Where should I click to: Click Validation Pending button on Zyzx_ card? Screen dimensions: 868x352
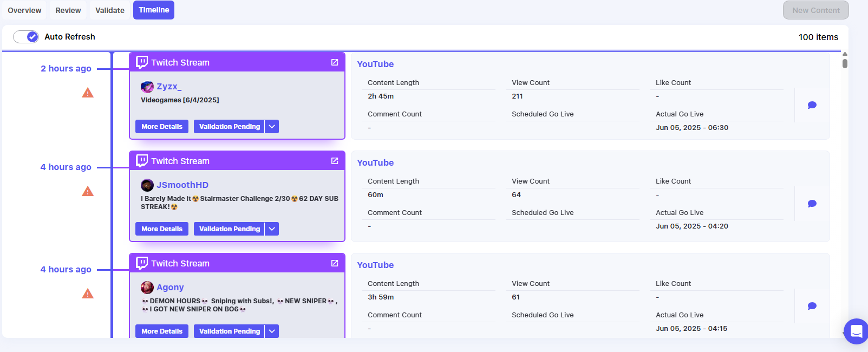[x=230, y=127]
